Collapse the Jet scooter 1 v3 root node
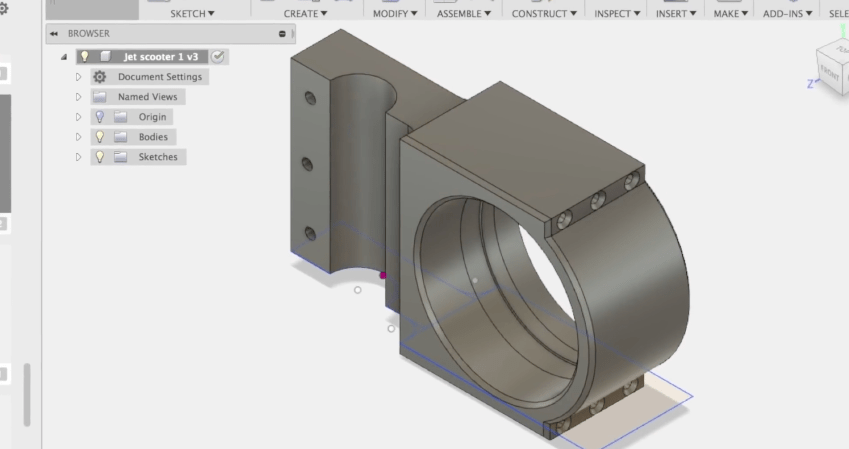This screenshot has height=449, width=849. coord(64,57)
